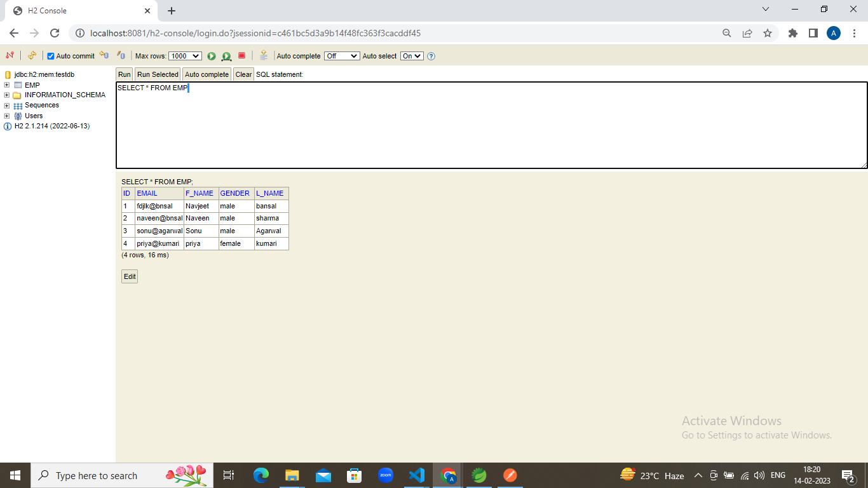868x488 pixels.
Task: Click the jdbc:h2:mem:testdb database icon
Action: tap(8, 75)
